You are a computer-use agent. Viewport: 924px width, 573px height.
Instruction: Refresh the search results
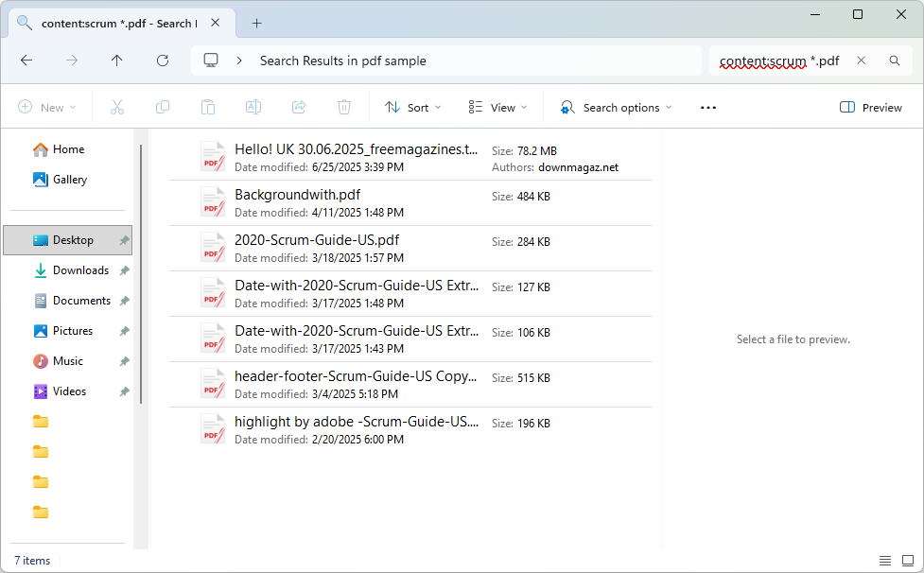click(162, 60)
